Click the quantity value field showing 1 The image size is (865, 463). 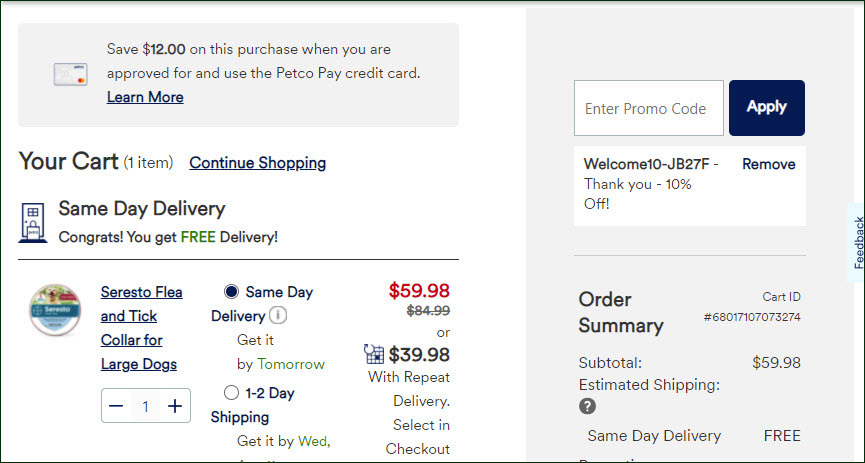click(145, 407)
